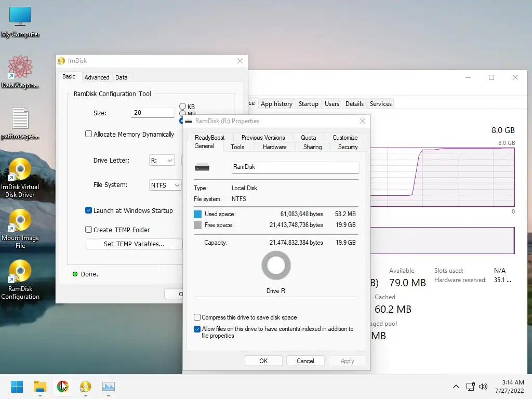Open Task Manager Details tab
The image size is (532, 399).
point(354,104)
